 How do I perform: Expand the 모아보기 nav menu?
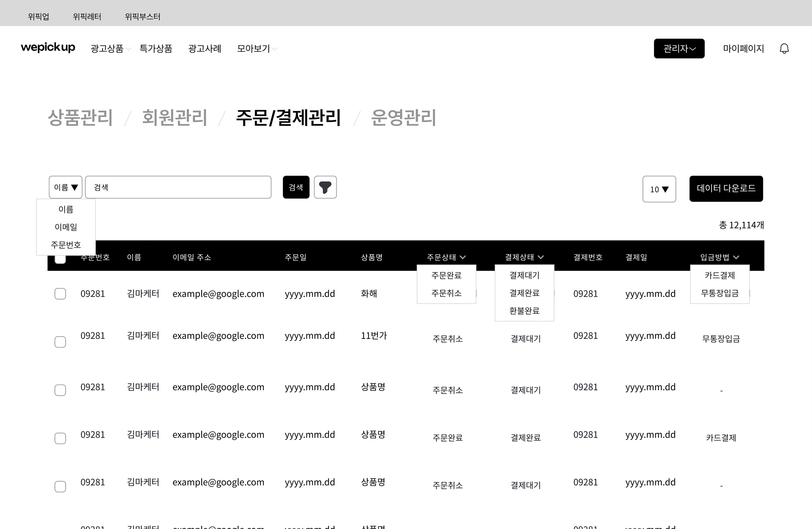(x=257, y=49)
